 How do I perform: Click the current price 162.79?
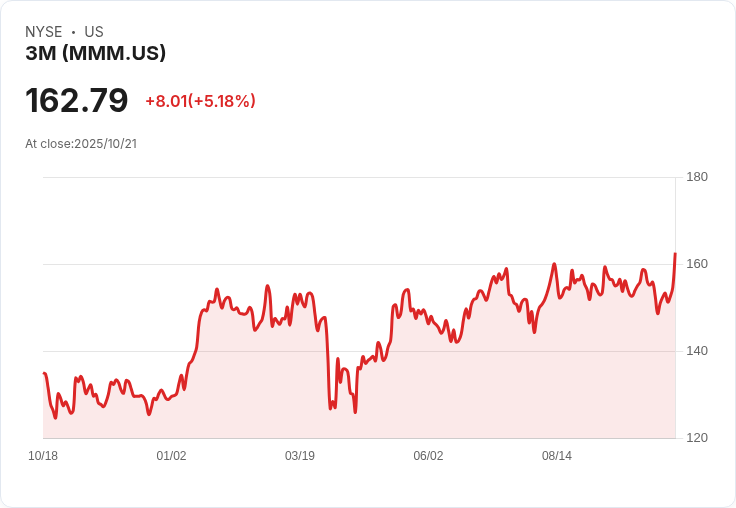77,101
